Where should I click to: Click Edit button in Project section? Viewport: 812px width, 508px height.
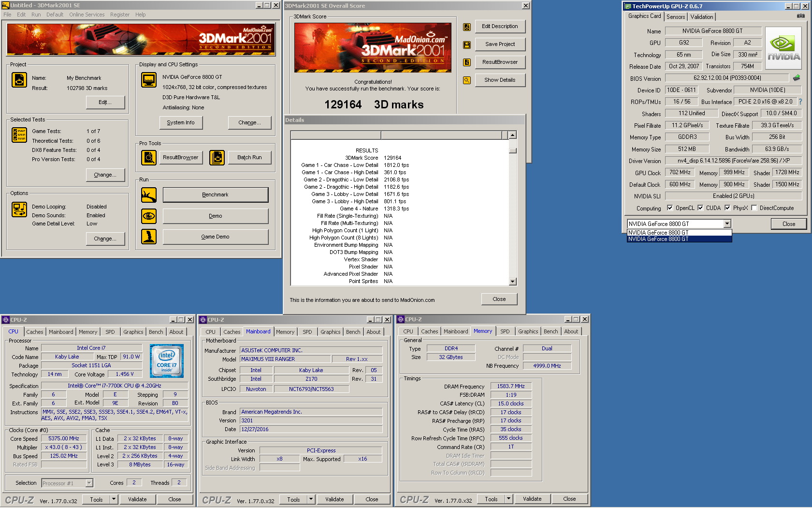point(105,102)
